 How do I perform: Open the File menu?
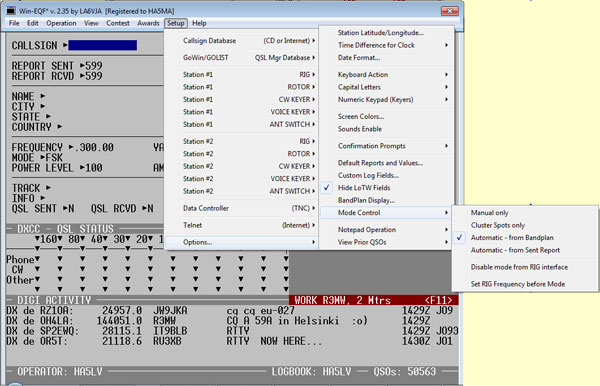coord(14,23)
